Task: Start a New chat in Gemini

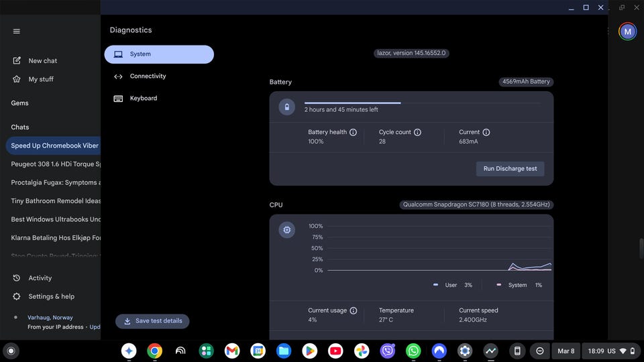Action: 42,61
